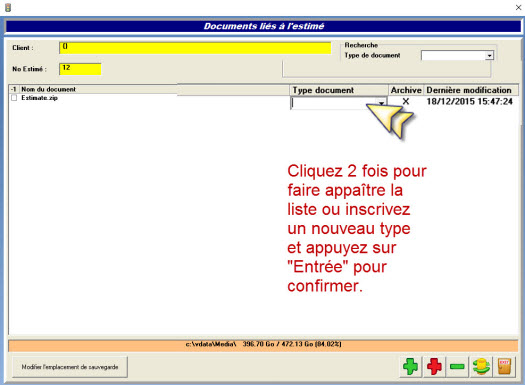525x385 pixels.
Task: Click the app icon in title bar
Action: [8, 7]
